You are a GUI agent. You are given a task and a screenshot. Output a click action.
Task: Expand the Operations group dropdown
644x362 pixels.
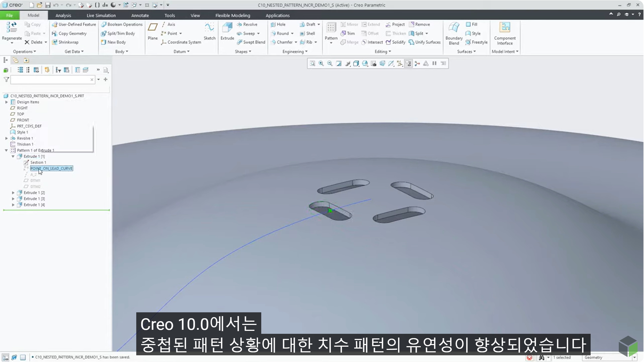pos(24,52)
